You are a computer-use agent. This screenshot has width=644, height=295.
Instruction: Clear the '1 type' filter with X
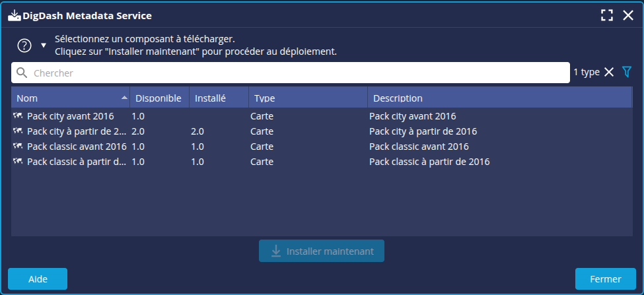click(609, 72)
